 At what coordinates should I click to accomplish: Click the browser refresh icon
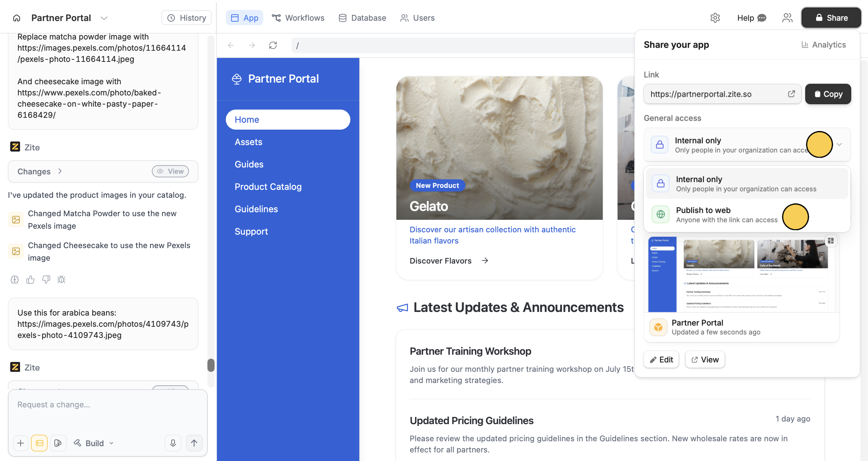click(x=273, y=45)
